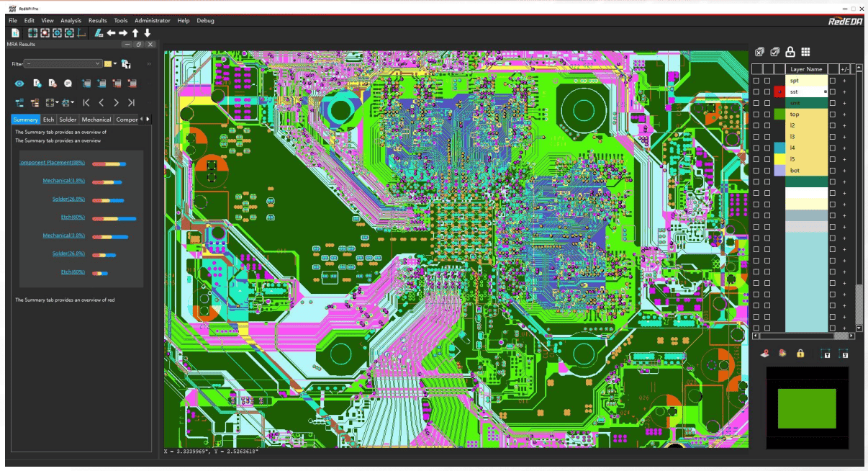The height and width of the screenshot is (471, 868).
Task: Click the zoom in magnifier toolbar icon
Action: tap(57, 33)
